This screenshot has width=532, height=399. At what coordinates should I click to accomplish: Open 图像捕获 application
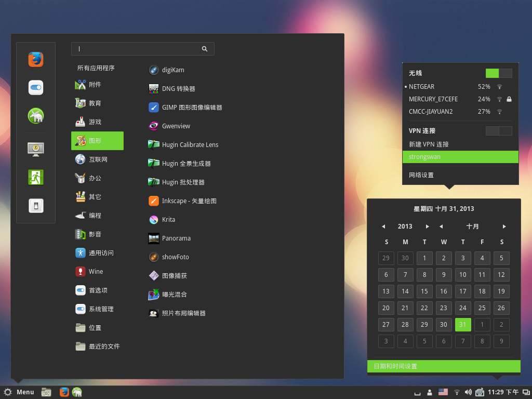pos(168,275)
